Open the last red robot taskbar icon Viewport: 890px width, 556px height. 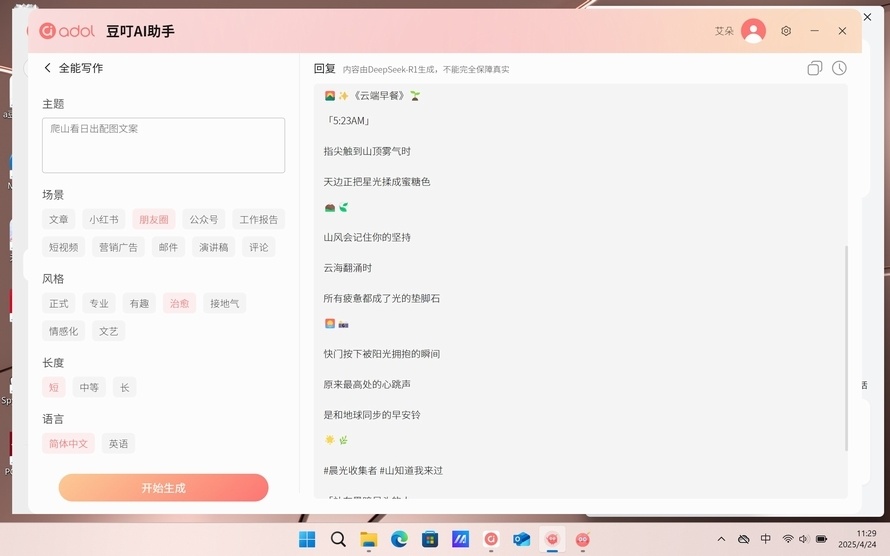pos(583,539)
